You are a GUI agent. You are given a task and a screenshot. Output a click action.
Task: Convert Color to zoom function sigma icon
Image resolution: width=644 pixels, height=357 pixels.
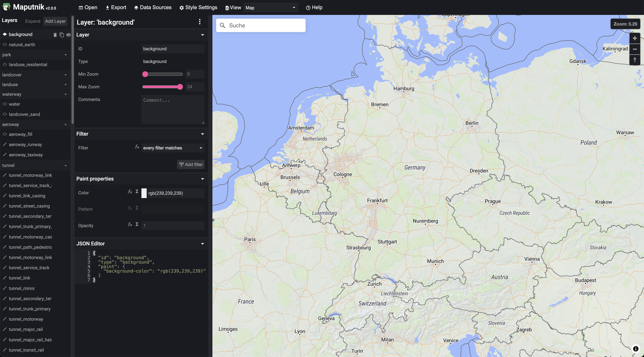pyautogui.click(x=137, y=192)
